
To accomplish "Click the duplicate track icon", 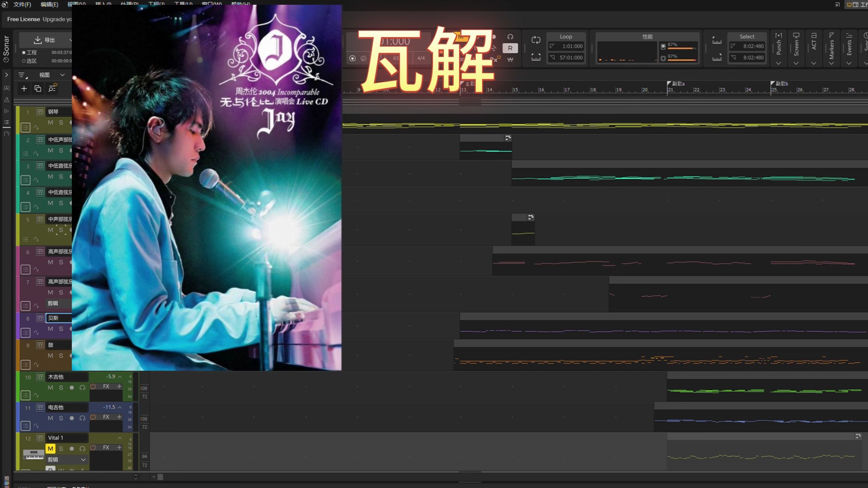I will coord(38,88).
